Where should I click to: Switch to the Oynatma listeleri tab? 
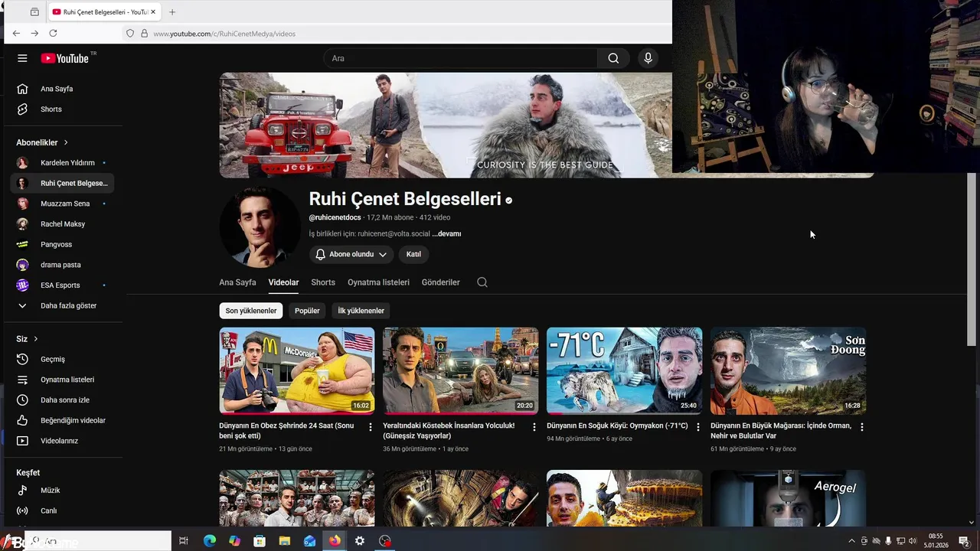click(378, 282)
